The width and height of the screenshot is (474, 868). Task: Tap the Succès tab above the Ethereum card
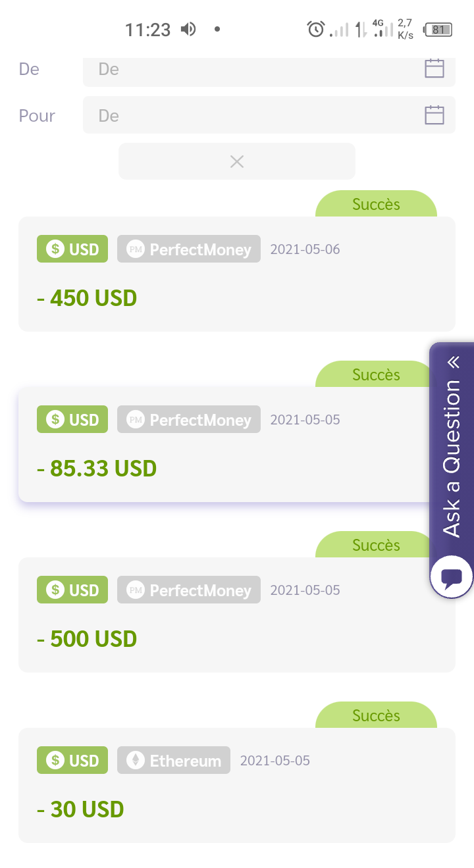point(377,715)
